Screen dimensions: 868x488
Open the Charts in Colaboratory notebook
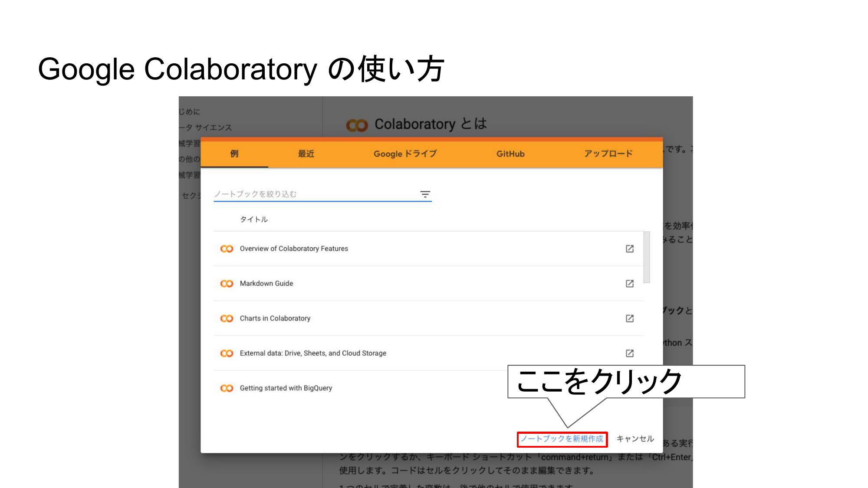pos(275,318)
